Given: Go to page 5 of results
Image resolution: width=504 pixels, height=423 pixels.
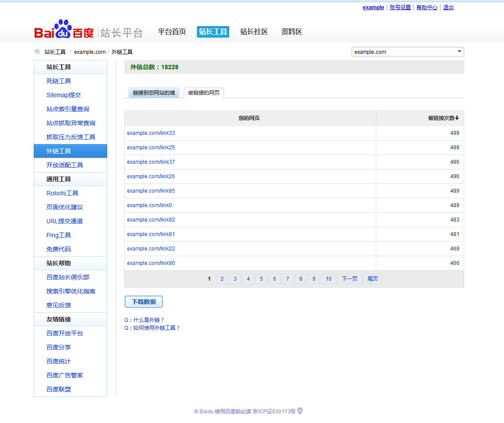Looking at the screenshot, I should click(261, 279).
